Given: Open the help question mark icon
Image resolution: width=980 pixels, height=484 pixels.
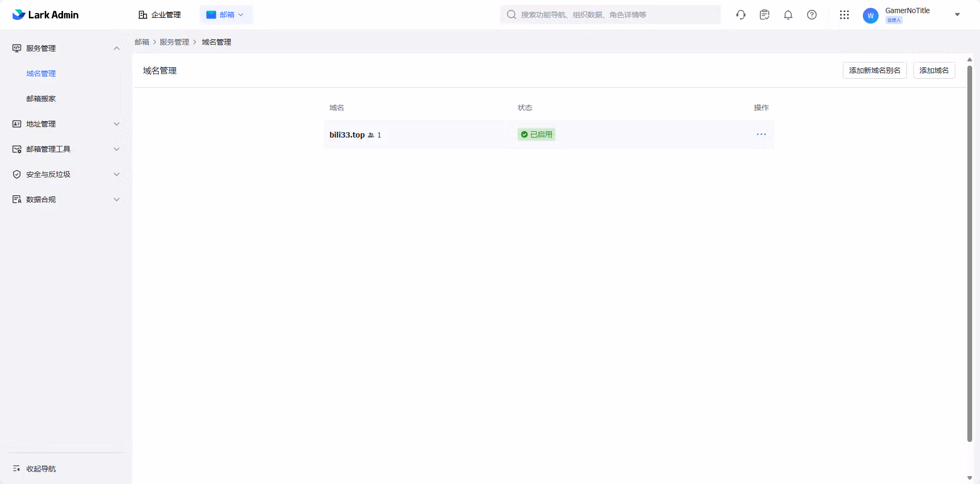Looking at the screenshot, I should click(812, 15).
